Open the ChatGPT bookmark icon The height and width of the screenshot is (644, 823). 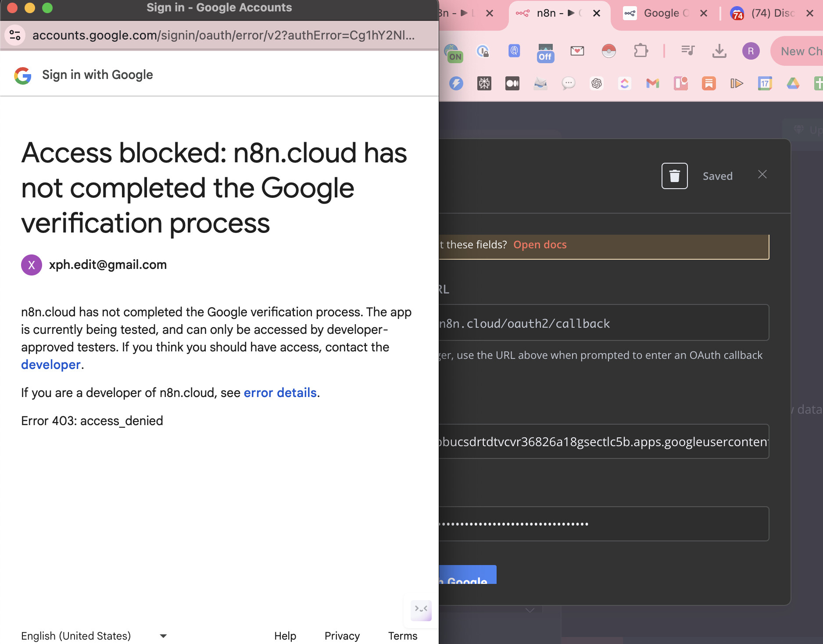coord(597,83)
